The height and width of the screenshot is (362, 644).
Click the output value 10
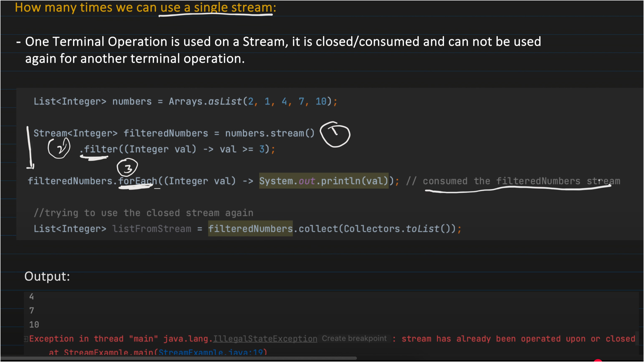click(34, 324)
